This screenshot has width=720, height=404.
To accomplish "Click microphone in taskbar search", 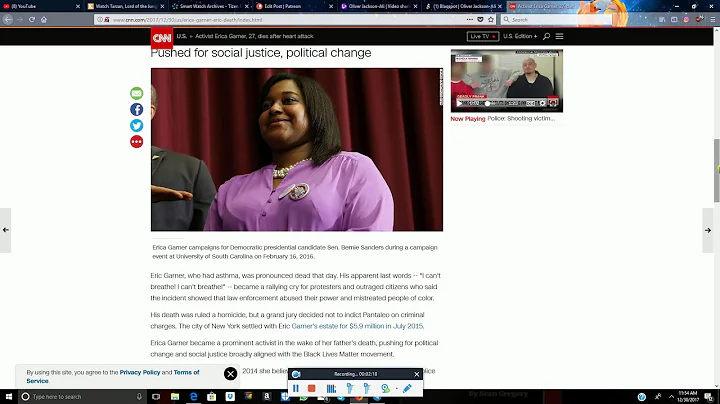I will pyautogui.click(x=139, y=397).
